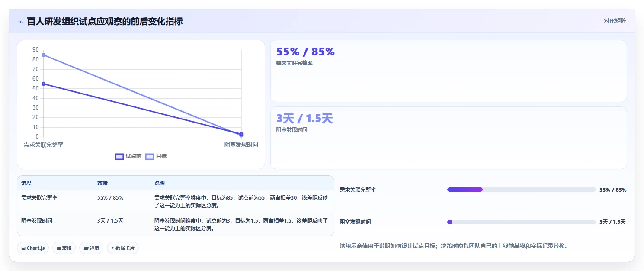The image size is (644, 271).
Task: Click the 阻塞发现时间 table row cell
Action: tap(37, 220)
